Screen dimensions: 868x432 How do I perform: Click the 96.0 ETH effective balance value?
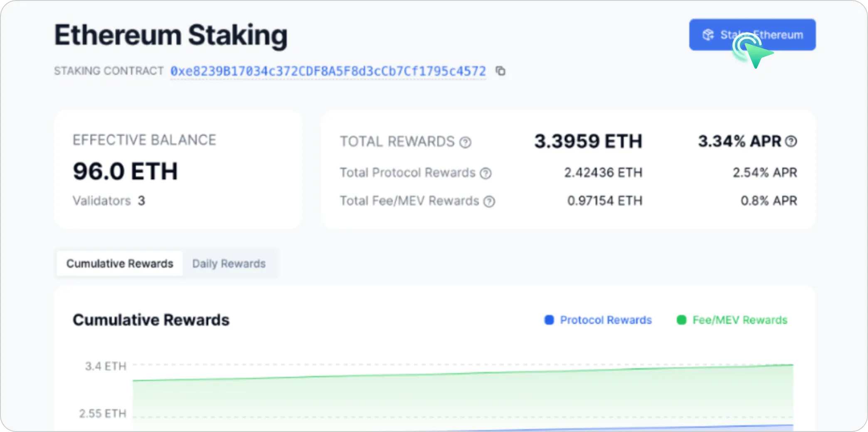125,171
